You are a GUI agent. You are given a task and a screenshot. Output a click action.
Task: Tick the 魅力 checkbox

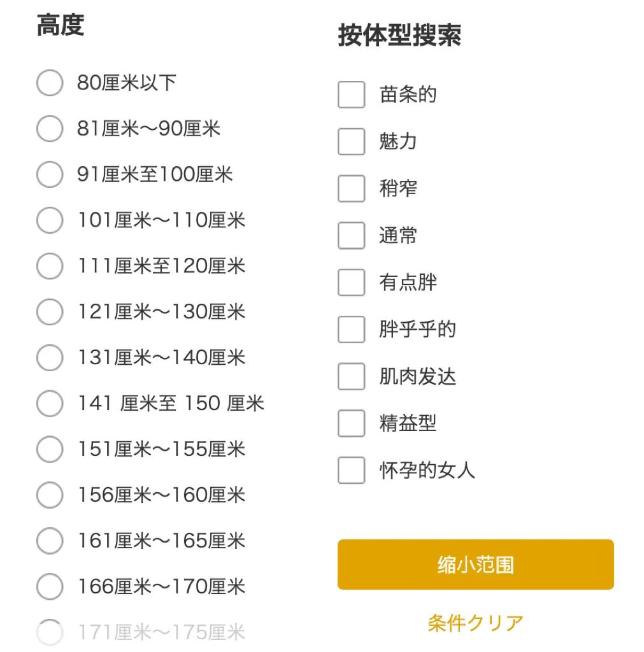click(351, 141)
